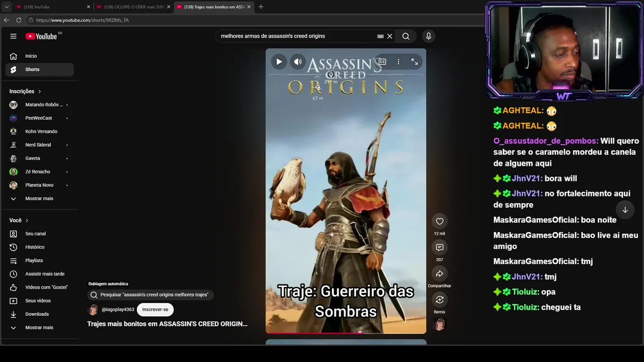Click the search magnifier button
This screenshot has width=644, height=362.
tap(406, 36)
